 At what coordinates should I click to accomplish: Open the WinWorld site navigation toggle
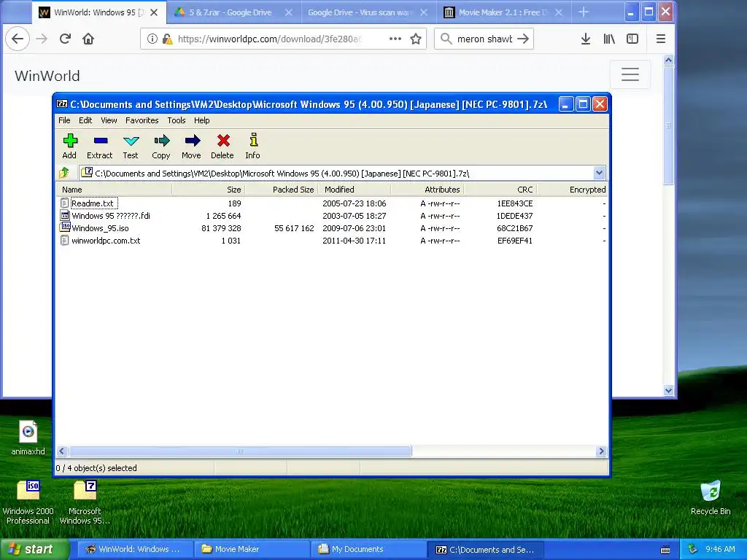(x=630, y=74)
